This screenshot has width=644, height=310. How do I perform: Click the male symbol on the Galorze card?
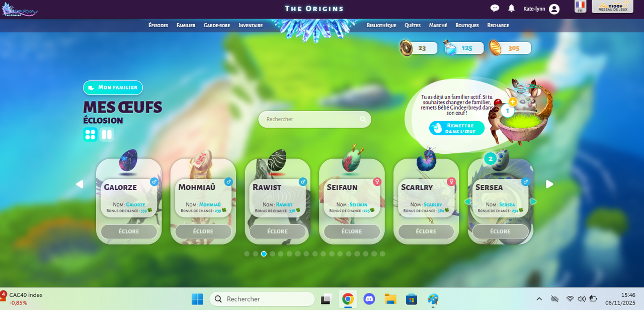(154, 181)
